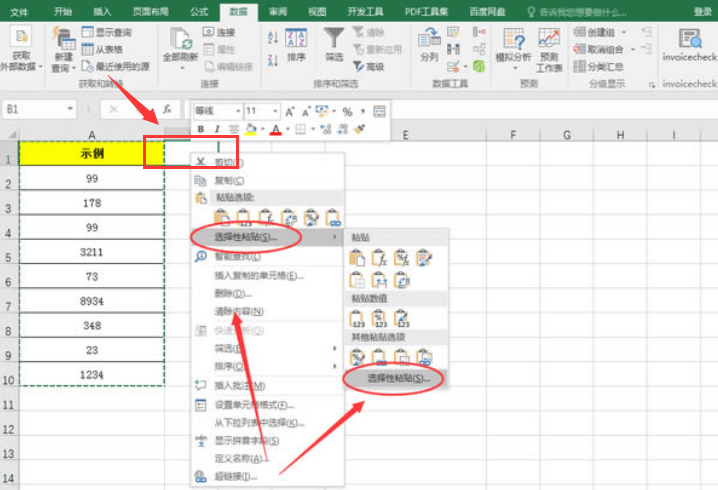Click 选择性粘贴(S)... at bottom of paste submenu
The height and width of the screenshot is (490, 718).
pyautogui.click(x=398, y=379)
